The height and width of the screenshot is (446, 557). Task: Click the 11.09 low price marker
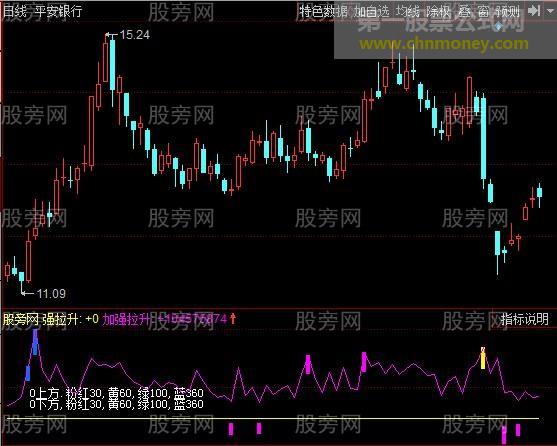point(51,294)
